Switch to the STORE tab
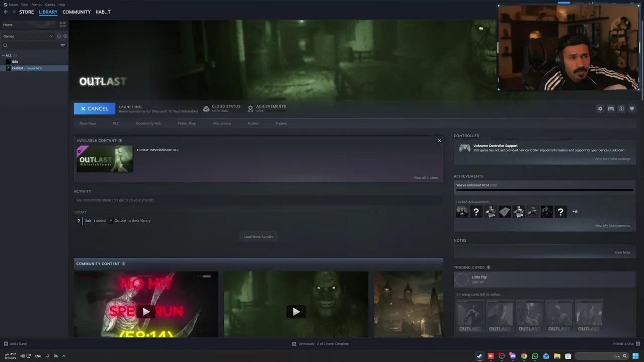 (x=27, y=12)
